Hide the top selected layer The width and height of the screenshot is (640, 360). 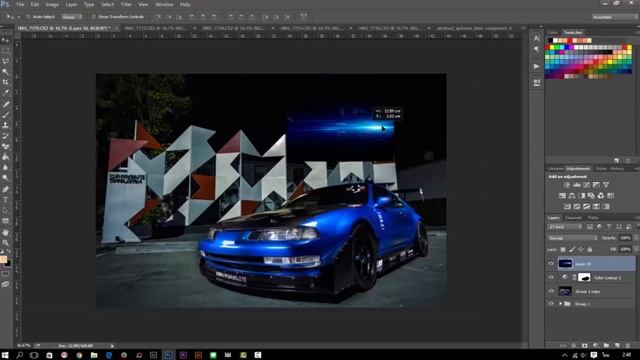(x=551, y=264)
